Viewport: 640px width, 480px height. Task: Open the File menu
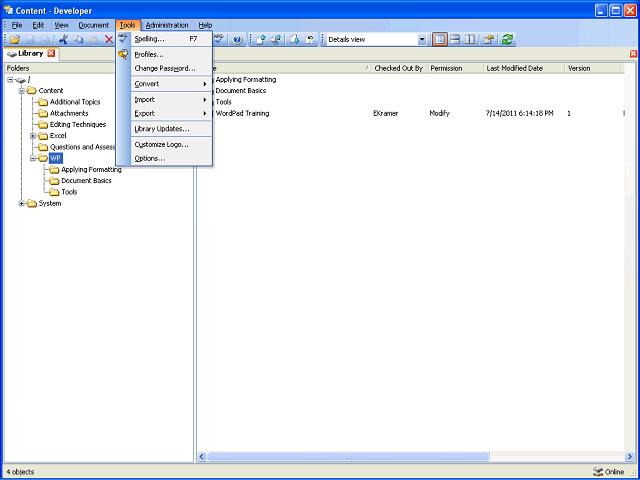pos(17,25)
